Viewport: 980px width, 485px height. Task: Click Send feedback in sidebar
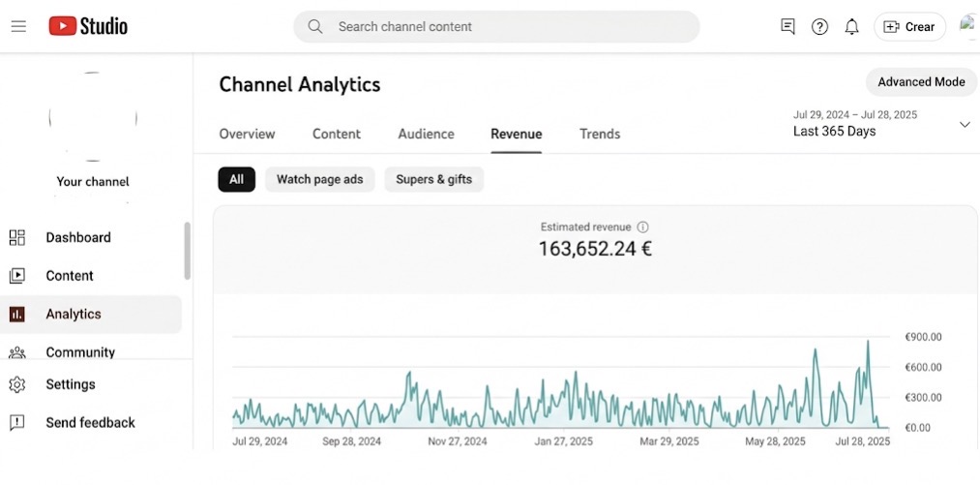click(x=90, y=422)
